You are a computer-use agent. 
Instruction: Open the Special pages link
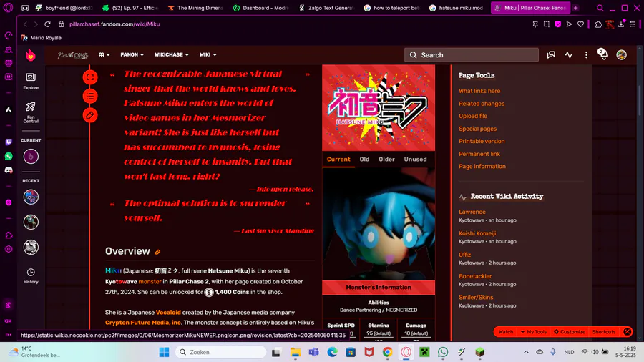pos(477,129)
